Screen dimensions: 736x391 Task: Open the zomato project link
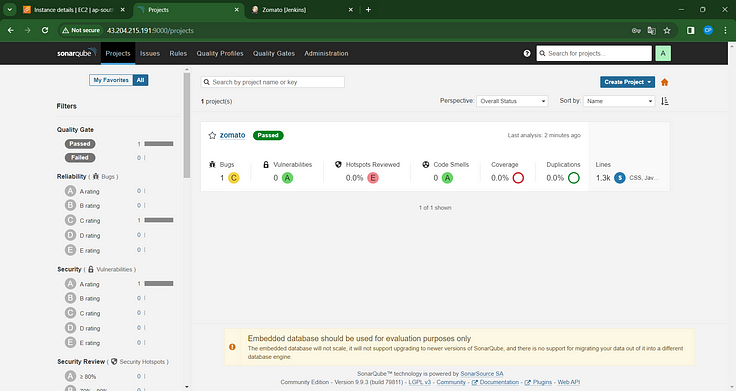click(x=232, y=135)
